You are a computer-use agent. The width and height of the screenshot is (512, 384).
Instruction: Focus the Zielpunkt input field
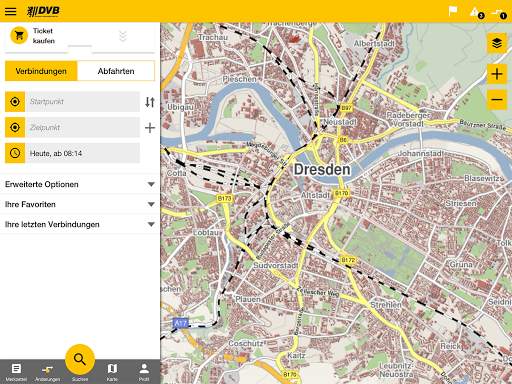pyautogui.click(x=82, y=127)
